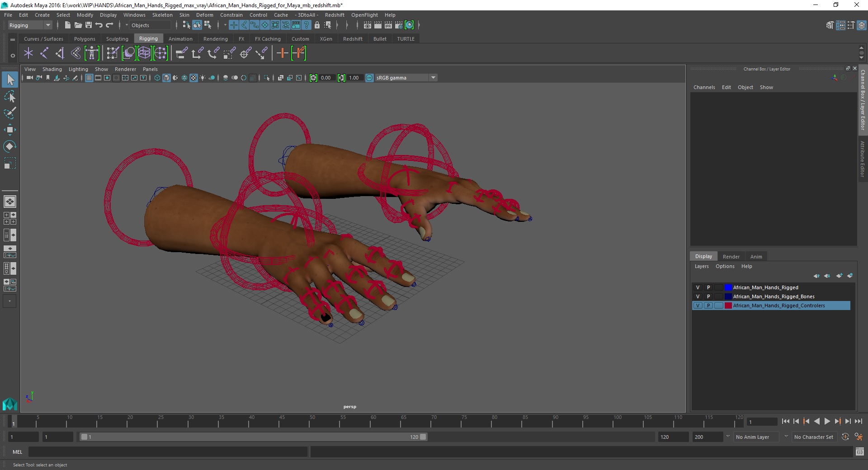Switch to the Anim layer tab
The image size is (868, 470).
[x=756, y=256]
